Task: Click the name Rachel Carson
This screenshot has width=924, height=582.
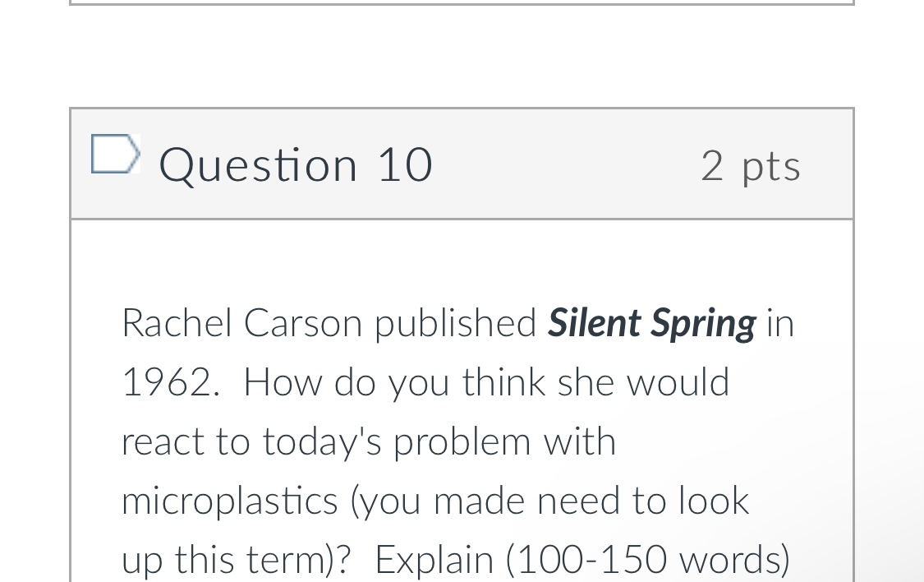Action: (x=241, y=322)
